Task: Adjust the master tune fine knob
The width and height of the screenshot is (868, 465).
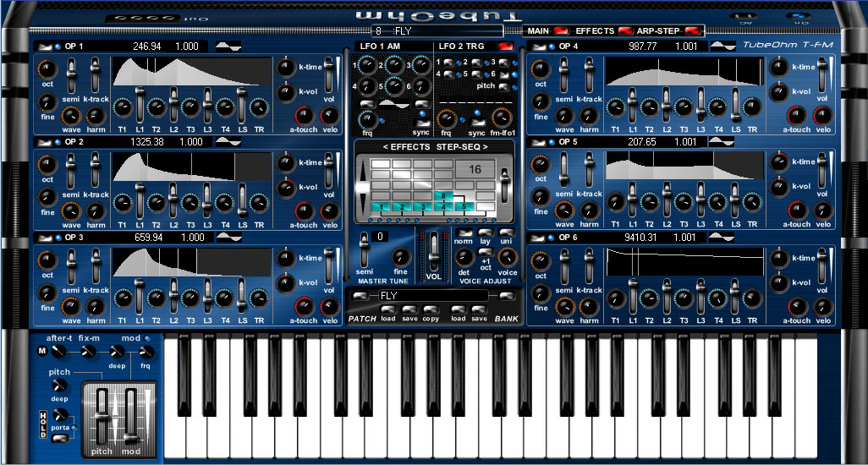Action: [x=400, y=257]
